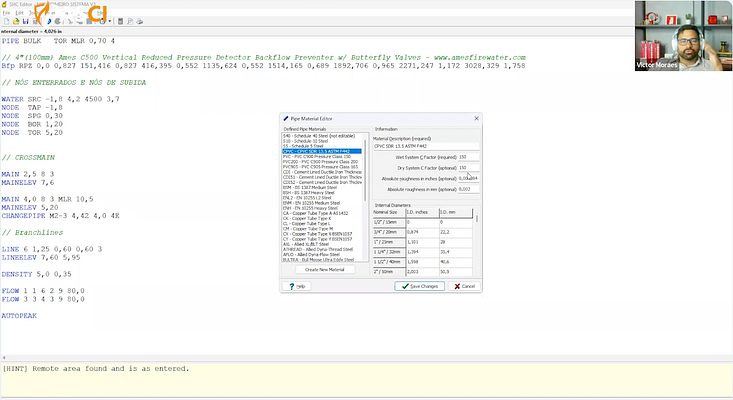The image size is (733, 400).
Task: Close the Pipe Material Editor dialog
Action: pos(476,119)
